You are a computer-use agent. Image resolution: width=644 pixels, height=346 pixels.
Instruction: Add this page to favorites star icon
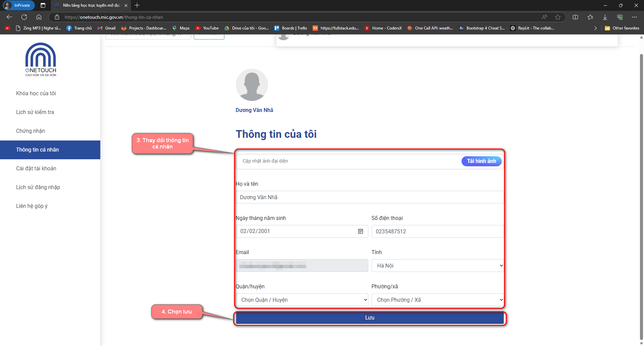(557, 17)
